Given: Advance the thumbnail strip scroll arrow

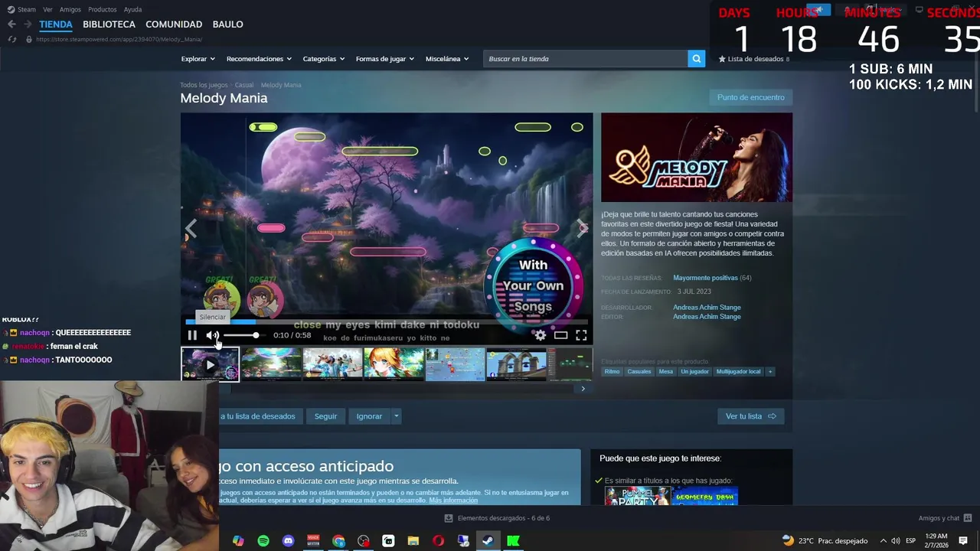Looking at the screenshot, I should tap(583, 389).
